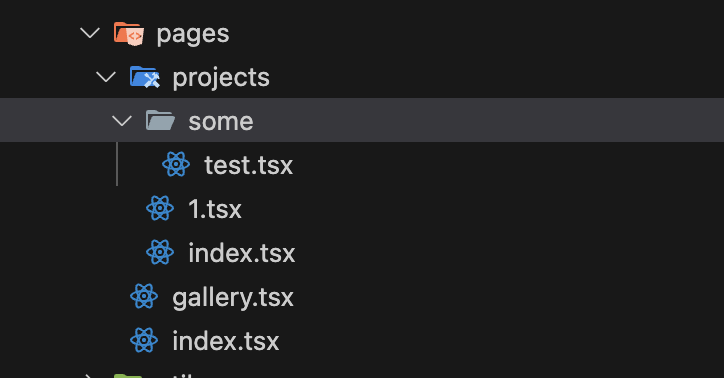Click the React icon beside gallery.tsx
Screen dimensions: 724x378
point(144,296)
